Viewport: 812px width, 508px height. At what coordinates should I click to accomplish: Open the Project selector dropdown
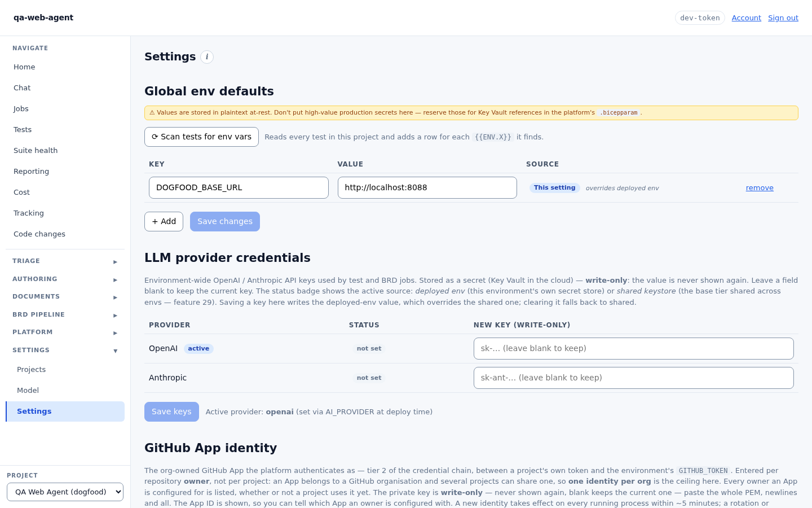(x=65, y=492)
